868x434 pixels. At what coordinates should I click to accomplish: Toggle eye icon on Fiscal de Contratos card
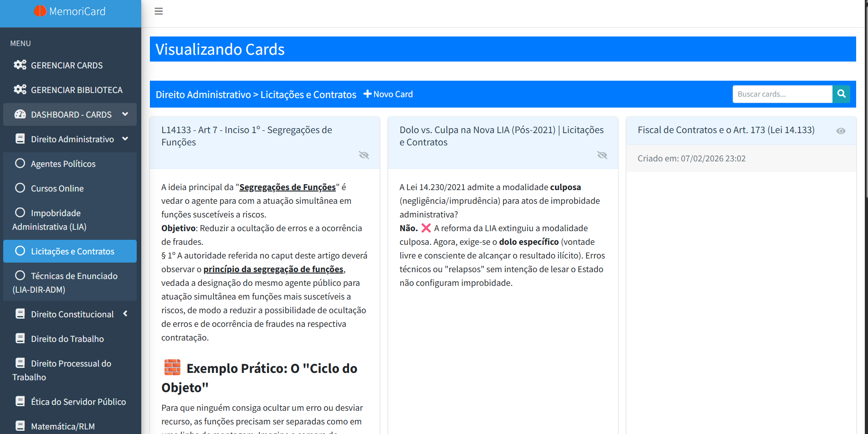coord(841,131)
